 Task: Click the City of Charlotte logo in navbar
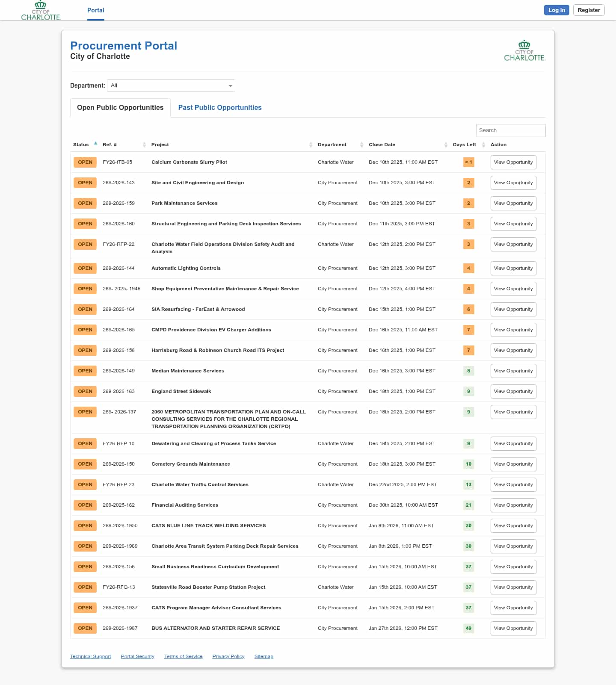point(41,10)
